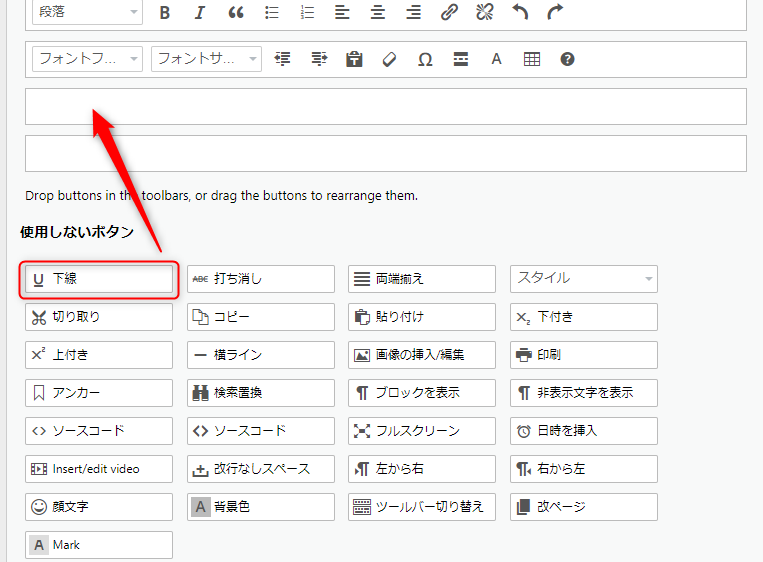763x562 pixels.
Task: Click the paste as text clipboard icon
Action: 354,59
